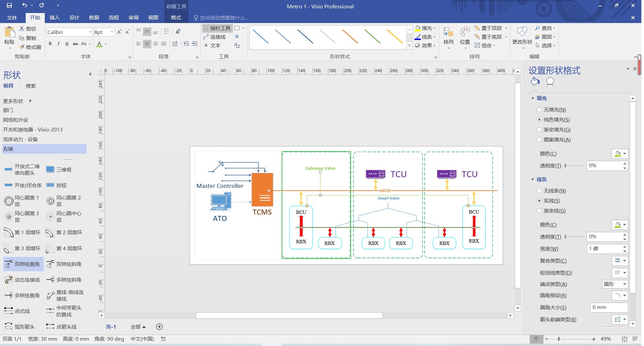Click the Format Painter (格式刷) icon
Screen dimensions: 644x346
(x=22, y=47)
